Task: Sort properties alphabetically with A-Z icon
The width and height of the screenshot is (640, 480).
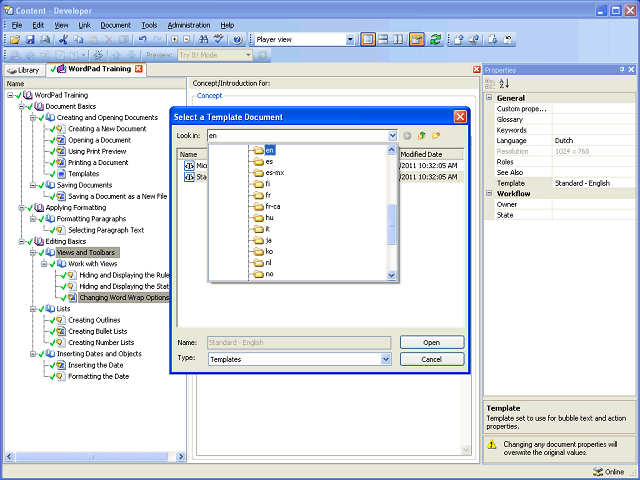Action: pos(503,83)
